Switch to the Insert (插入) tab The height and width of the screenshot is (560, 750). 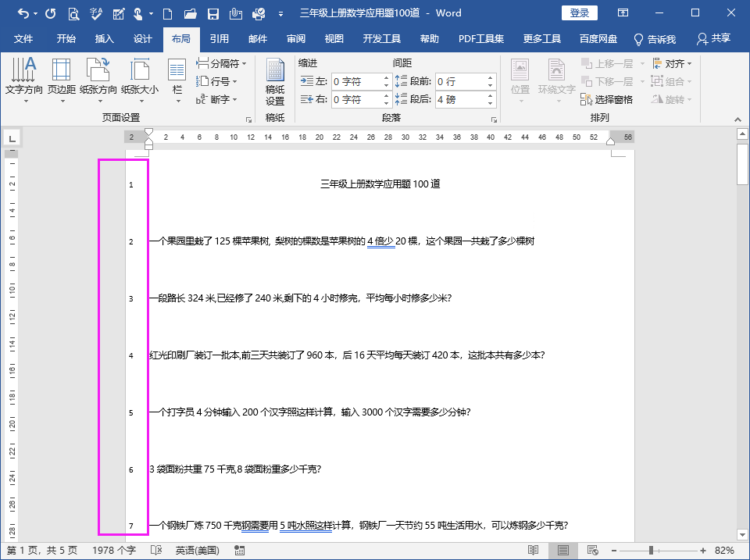pos(104,39)
